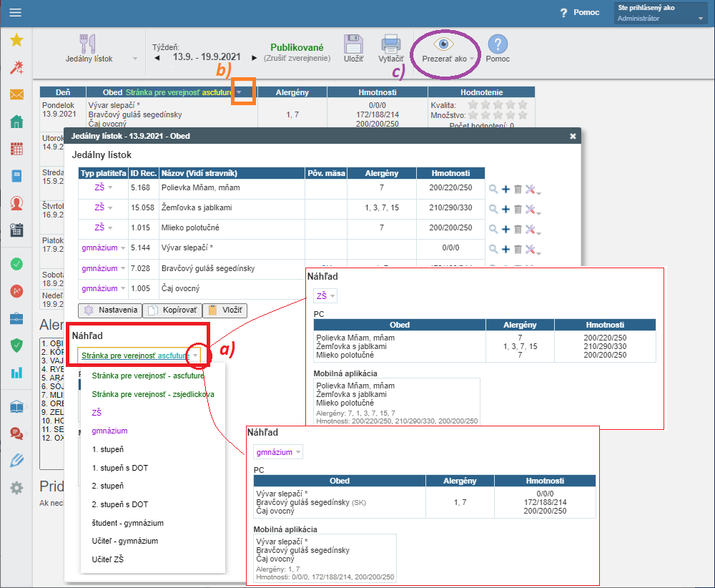Open the green checkmark circle icon

pos(16,264)
